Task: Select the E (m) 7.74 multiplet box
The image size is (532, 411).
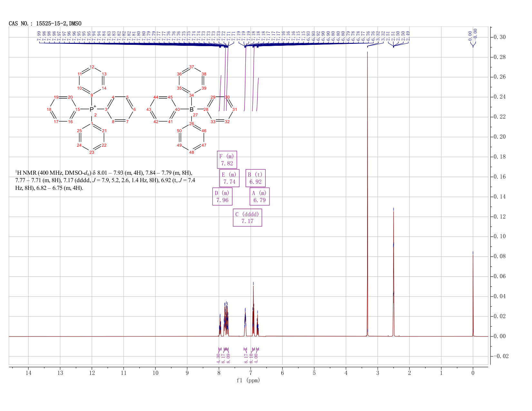Action: coord(230,178)
